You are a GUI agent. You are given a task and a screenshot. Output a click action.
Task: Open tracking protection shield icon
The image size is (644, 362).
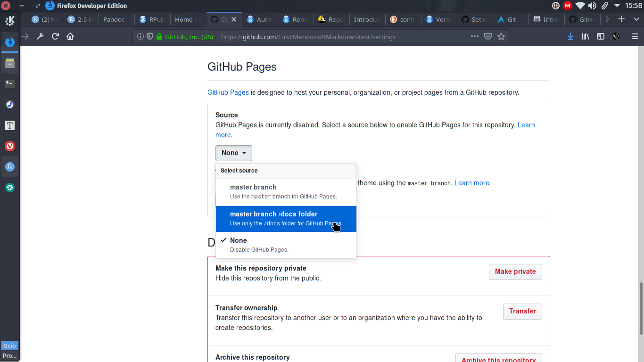click(x=150, y=36)
